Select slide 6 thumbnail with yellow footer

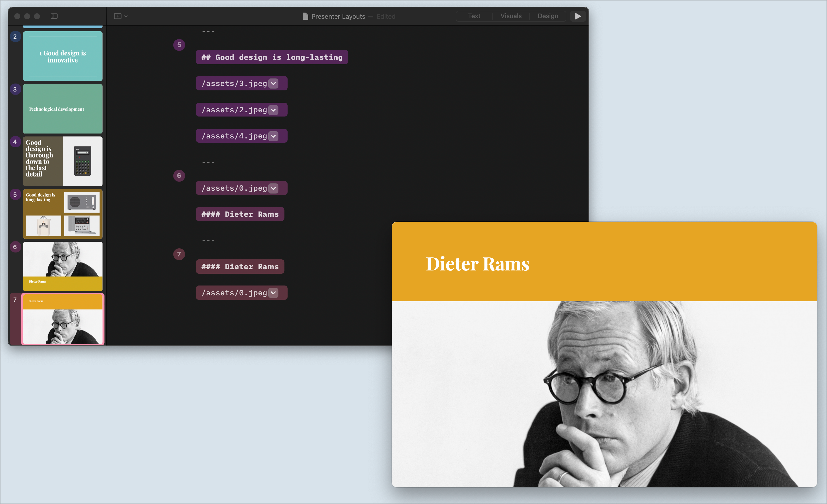click(63, 267)
